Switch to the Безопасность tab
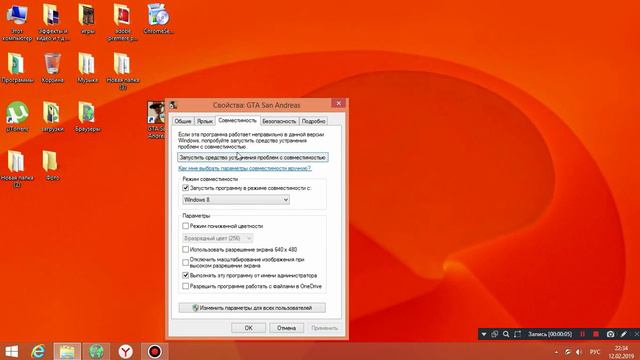 (x=279, y=121)
